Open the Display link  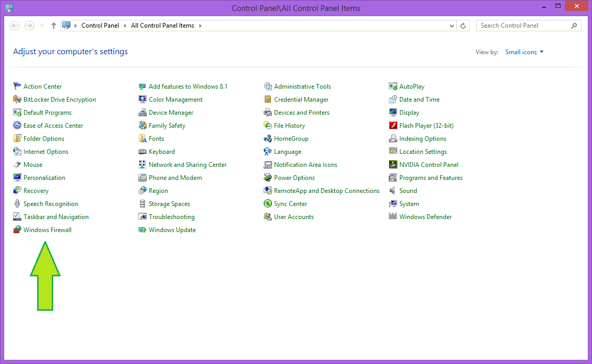tap(409, 113)
